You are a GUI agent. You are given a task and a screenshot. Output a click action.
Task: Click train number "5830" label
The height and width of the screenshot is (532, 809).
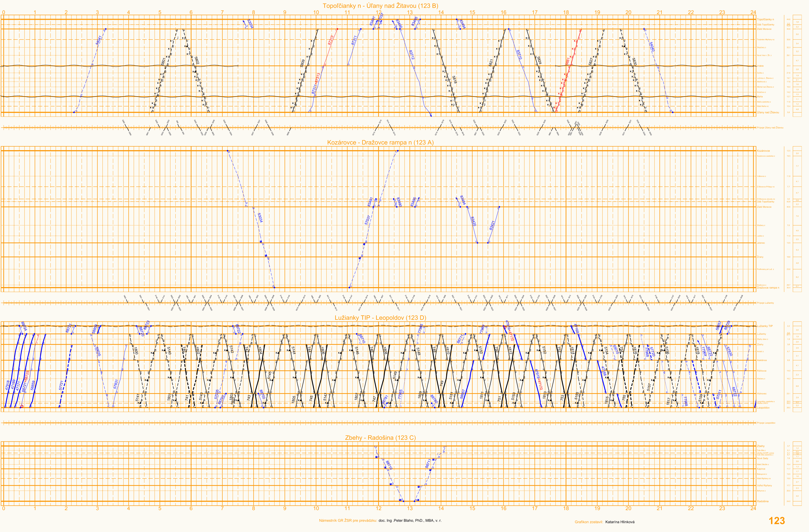634,61
